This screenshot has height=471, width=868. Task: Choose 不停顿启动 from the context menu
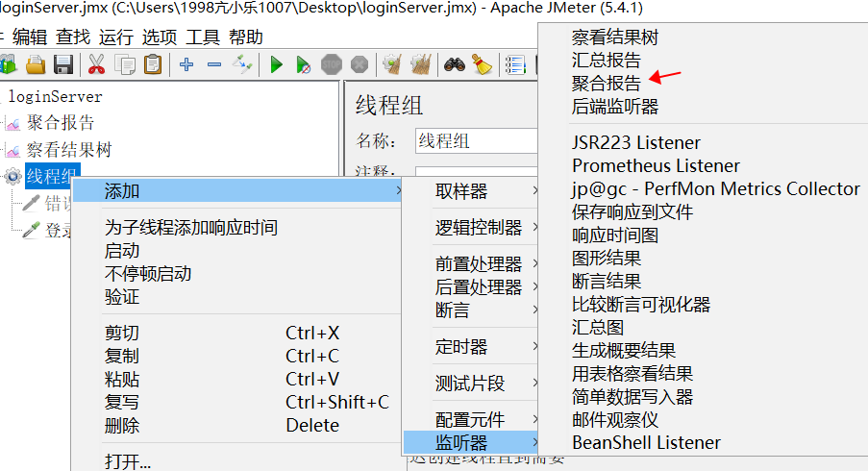(148, 274)
